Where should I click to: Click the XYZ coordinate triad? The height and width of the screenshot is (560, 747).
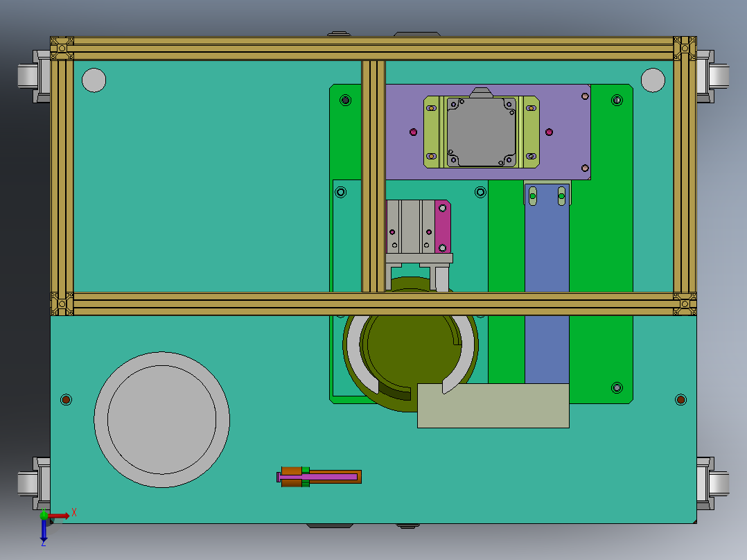coord(55,527)
